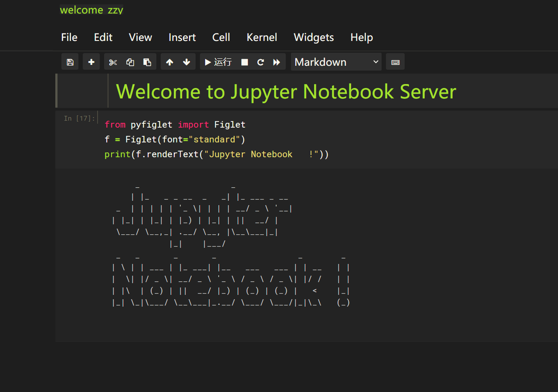This screenshot has height=392, width=558.
Task: Cut the selected cell
Action: [112, 61]
